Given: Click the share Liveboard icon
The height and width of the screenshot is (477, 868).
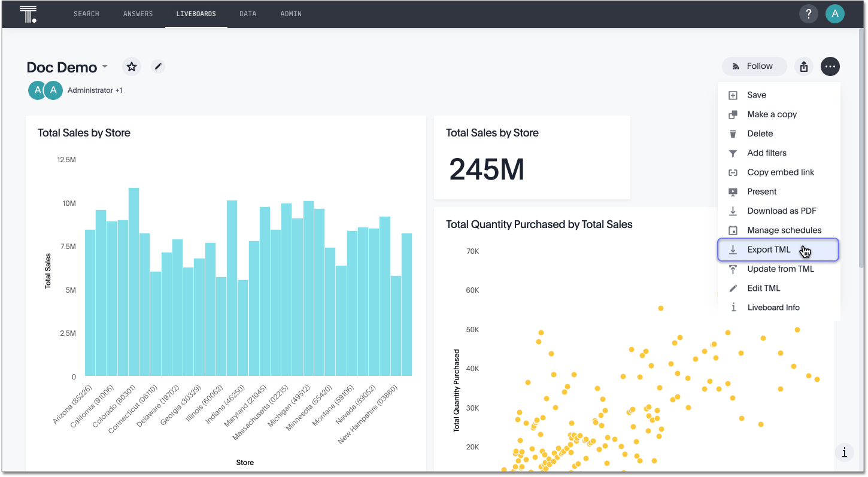Looking at the screenshot, I should 804,66.
